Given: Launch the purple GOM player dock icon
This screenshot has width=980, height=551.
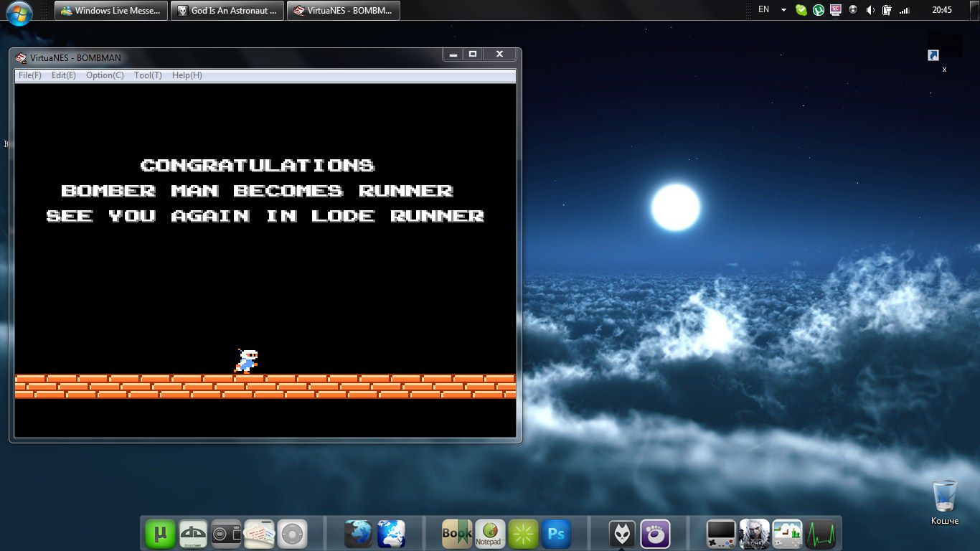Looking at the screenshot, I should click(655, 534).
